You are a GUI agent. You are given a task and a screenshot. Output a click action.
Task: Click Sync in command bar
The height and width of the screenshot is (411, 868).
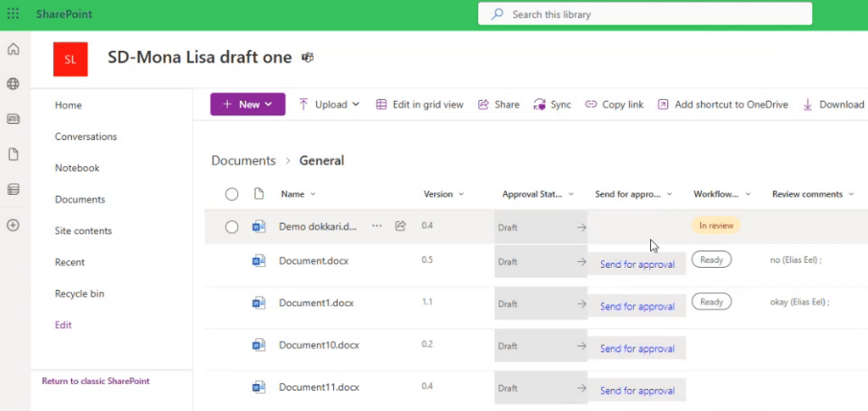pyautogui.click(x=552, y=104)
